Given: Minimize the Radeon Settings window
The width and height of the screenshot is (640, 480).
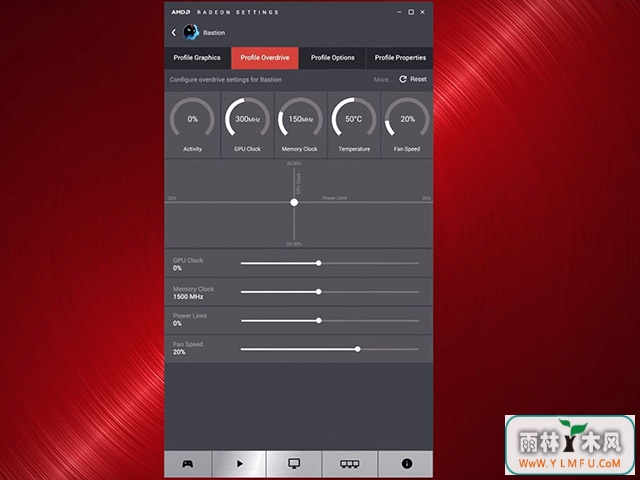Looking at the screenshot, I should coord(399,12).
